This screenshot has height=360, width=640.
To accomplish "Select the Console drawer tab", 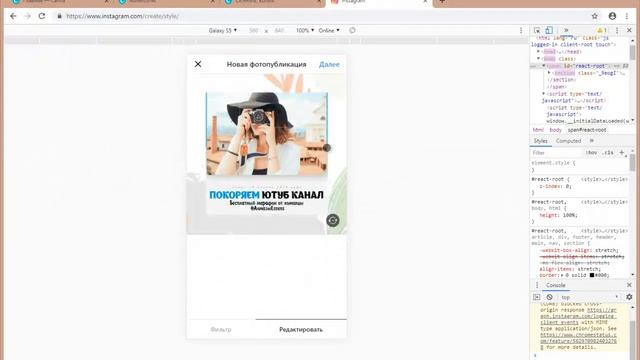I will (x=556, y=285).
